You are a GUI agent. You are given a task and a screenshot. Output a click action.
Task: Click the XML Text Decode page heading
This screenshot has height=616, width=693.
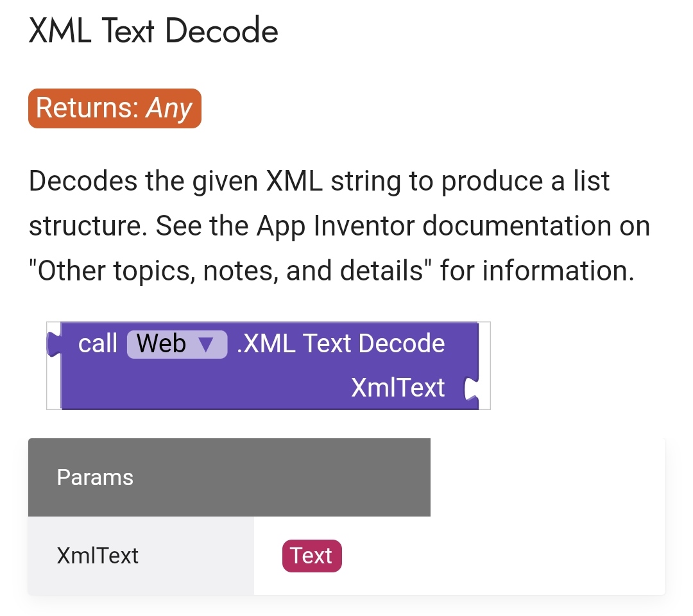(153, 31)
